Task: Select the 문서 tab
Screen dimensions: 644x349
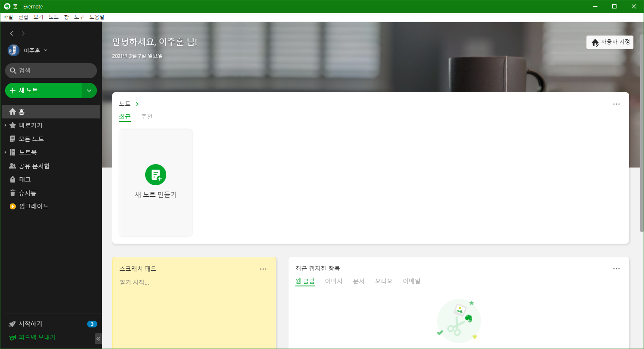Action: pyautogui.click(x=359, y=281)
